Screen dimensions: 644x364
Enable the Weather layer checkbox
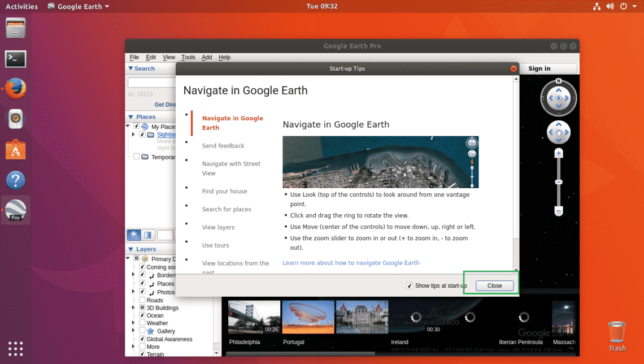(x=142, y=323)
